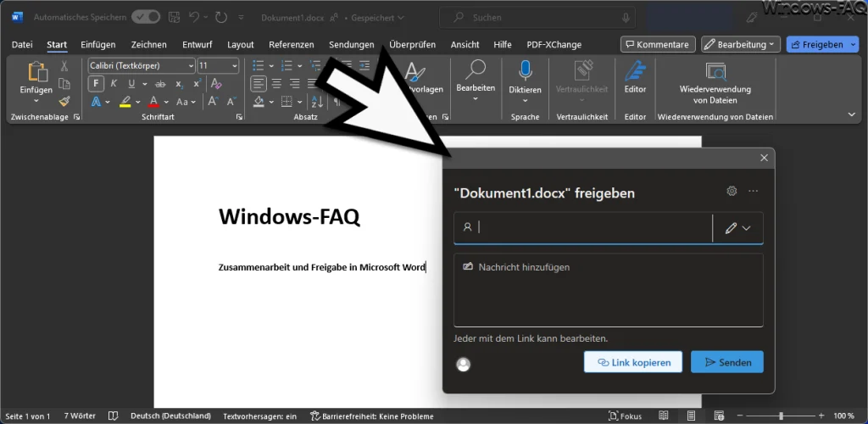Toggle Automatisches Speichern switch
Screen dimensions: 868x424
pos(146,17)
